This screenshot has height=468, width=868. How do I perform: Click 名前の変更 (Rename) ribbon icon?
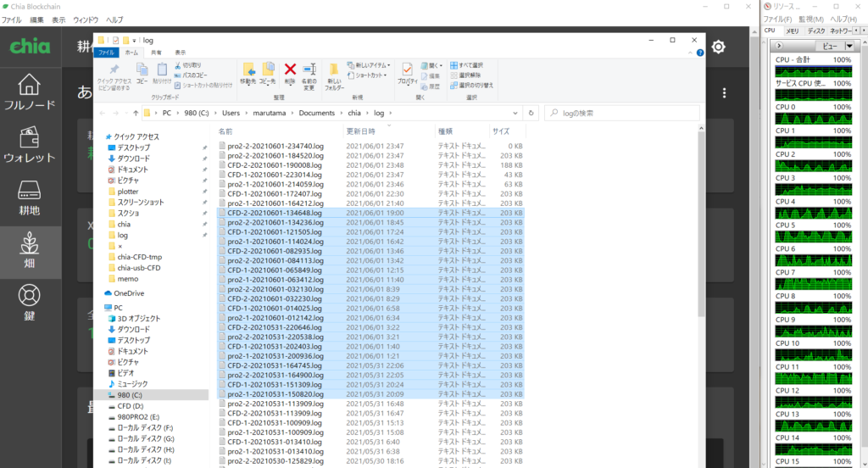tap(309, 76)
